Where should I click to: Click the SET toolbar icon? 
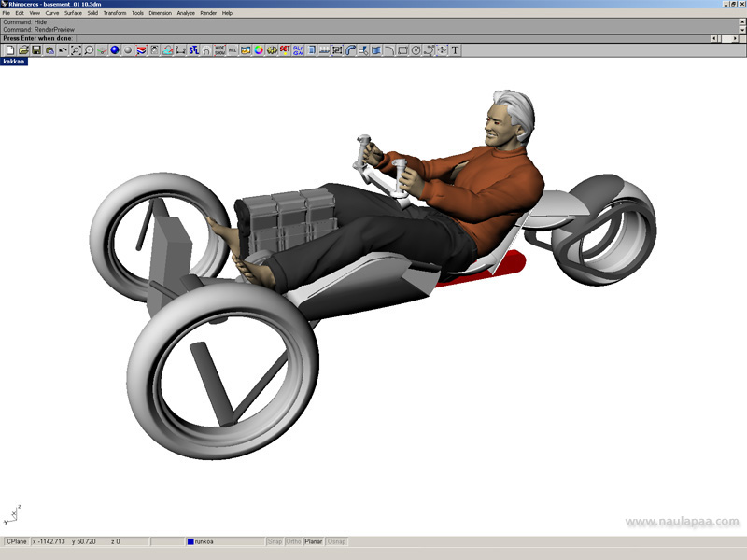[285, 50]
